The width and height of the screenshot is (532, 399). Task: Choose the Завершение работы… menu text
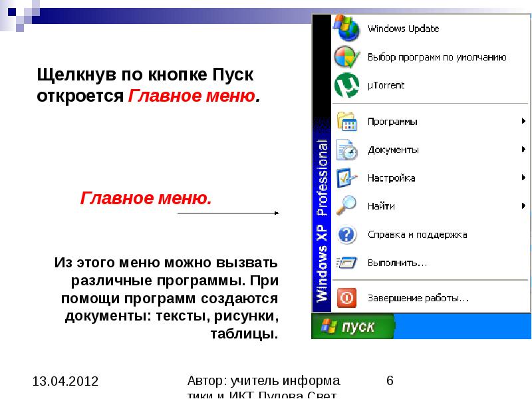418,297
